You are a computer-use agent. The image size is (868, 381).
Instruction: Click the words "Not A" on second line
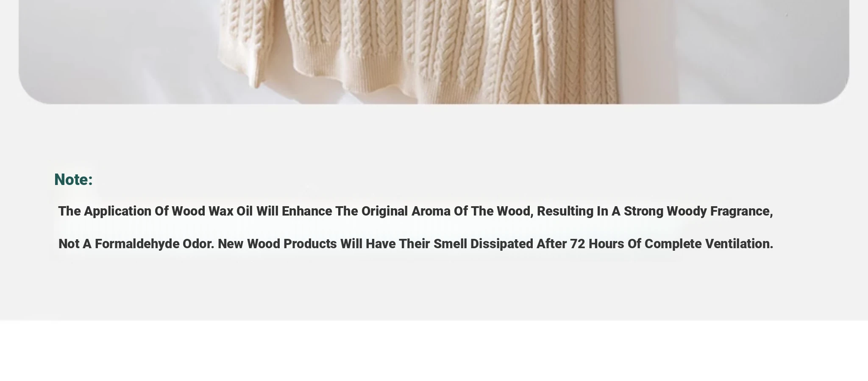click(x=75, y=244)
